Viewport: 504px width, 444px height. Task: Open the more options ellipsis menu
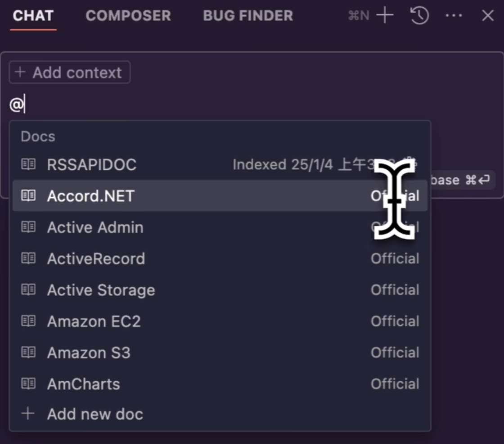[x=453, y=16]
